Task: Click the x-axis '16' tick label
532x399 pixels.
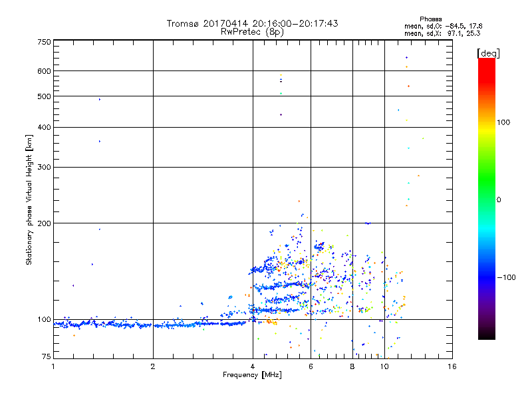Action: (452, 366)
